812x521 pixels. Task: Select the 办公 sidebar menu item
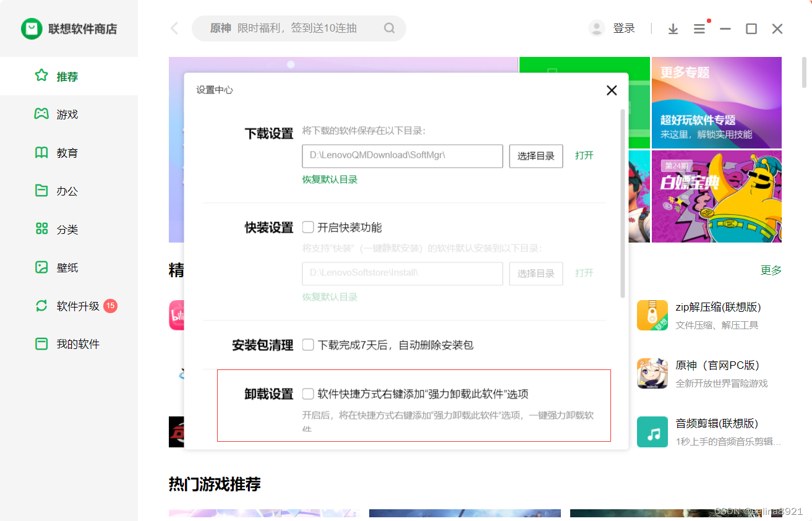click(69, 191)
